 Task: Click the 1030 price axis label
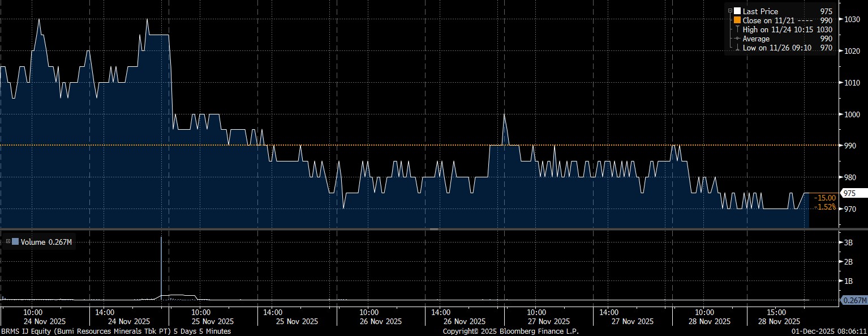tap(852, 19)
